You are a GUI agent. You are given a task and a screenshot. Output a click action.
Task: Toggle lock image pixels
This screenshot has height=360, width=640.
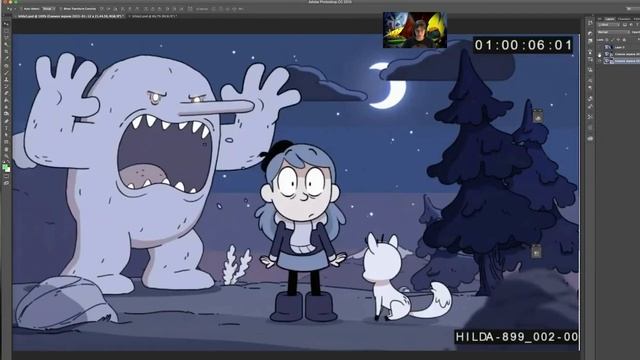tap(612, 40)
